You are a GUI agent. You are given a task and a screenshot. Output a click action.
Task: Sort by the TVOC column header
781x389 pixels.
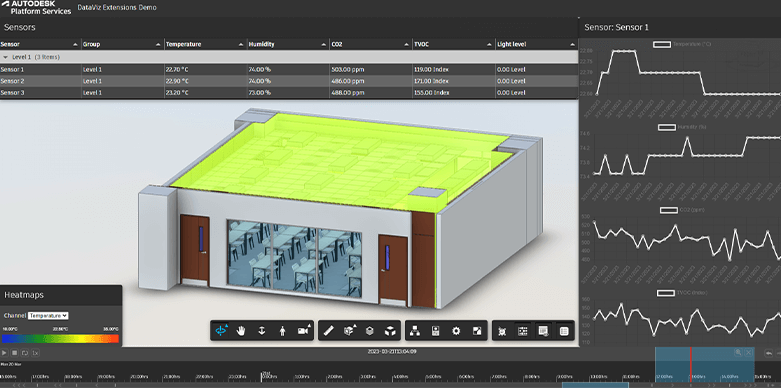coord(454,44)
